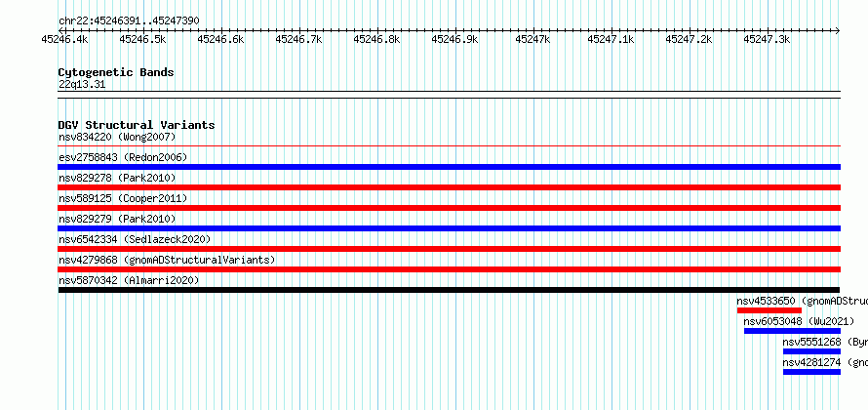Click the blue bar under nsv829279
Image resolution: width=868 pixels, height=410 pixels.
(x=449, y=228)
